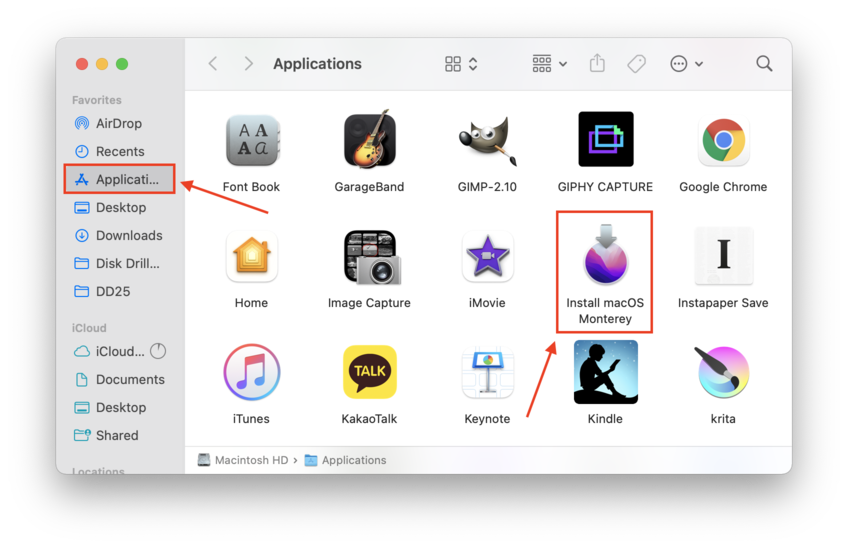Open iCloud Drive in the sidebar
This screenshot has width=848, height=548.
pyautogui.click(x=109, y=352)
